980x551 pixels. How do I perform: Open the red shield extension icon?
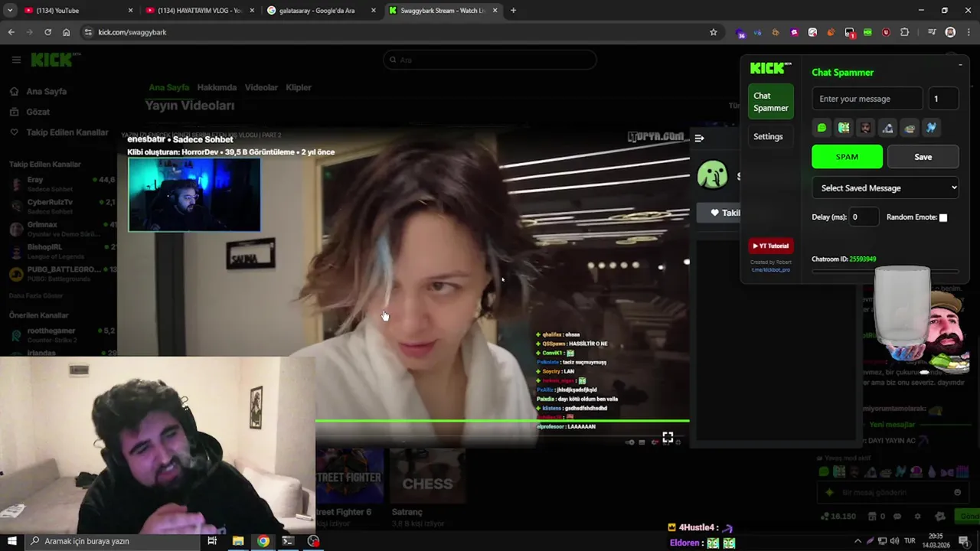pos(886,32)
